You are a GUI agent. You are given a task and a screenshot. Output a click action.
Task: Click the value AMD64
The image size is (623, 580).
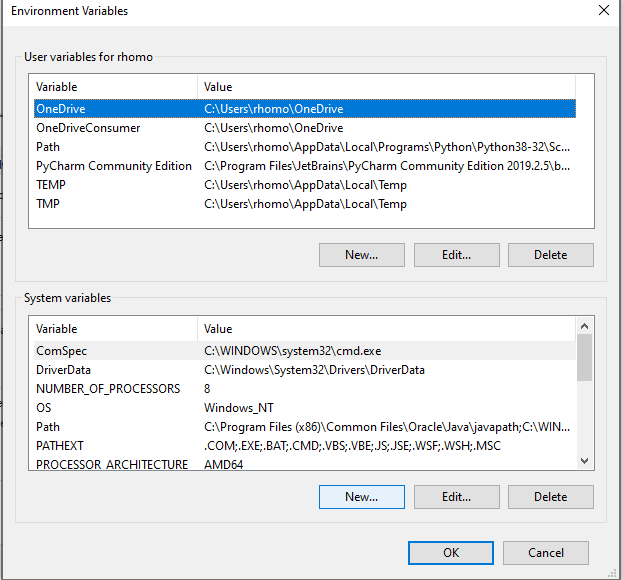223,464
